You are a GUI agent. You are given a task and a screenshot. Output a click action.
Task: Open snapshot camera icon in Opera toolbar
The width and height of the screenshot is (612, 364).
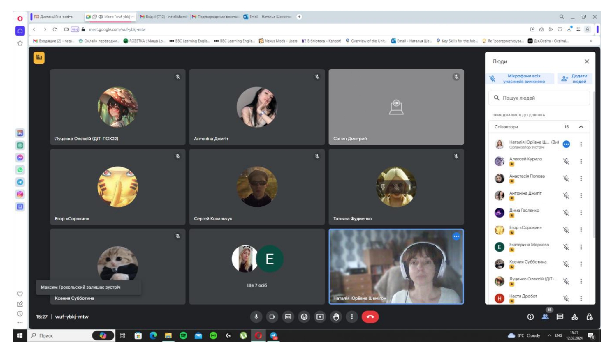[541, 29]
